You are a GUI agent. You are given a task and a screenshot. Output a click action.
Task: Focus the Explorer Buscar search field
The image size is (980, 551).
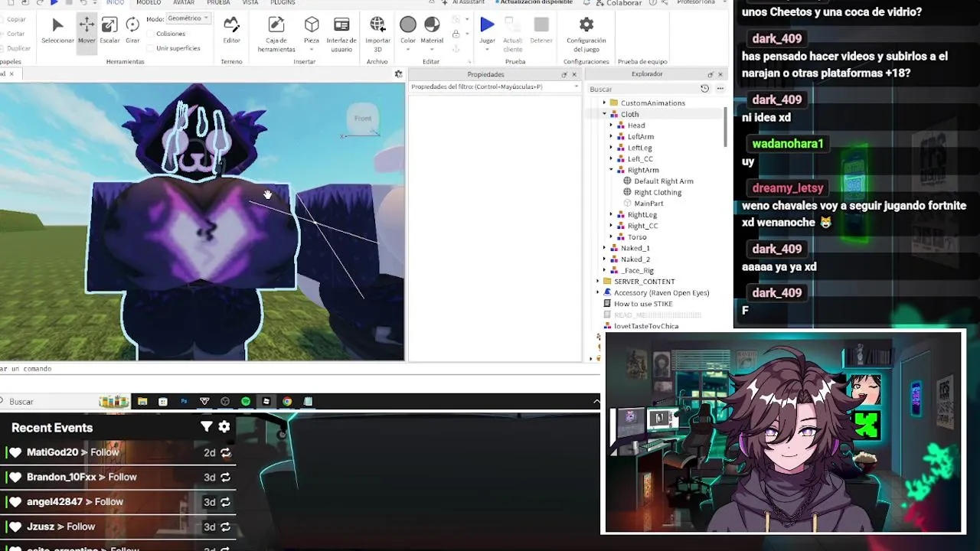(x=642, y=89)
